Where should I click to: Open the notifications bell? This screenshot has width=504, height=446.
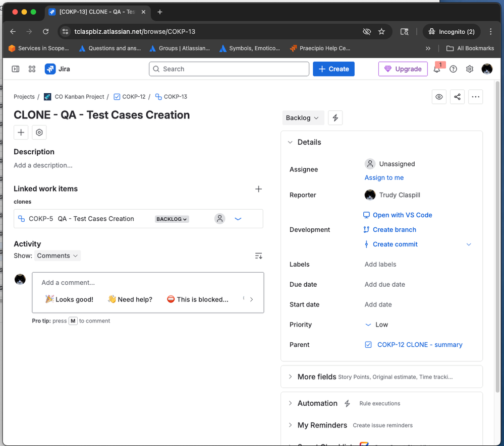click(437, 69)
